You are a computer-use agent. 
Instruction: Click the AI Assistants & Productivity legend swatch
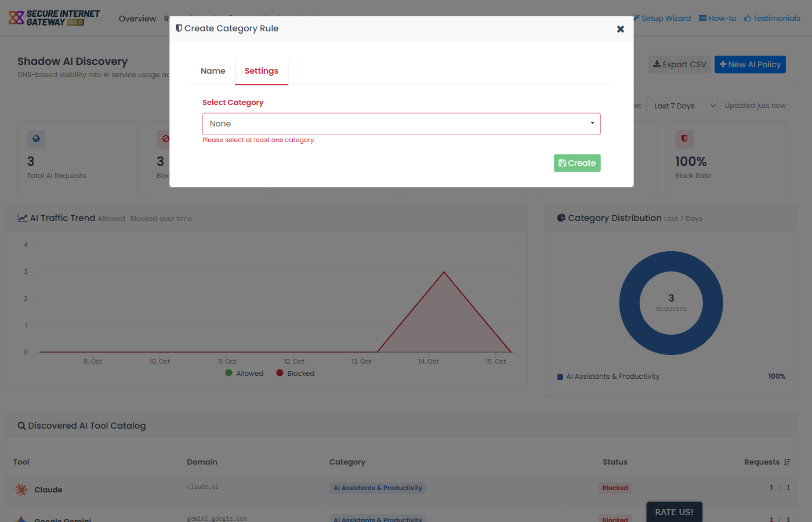(x=560, y=377)
